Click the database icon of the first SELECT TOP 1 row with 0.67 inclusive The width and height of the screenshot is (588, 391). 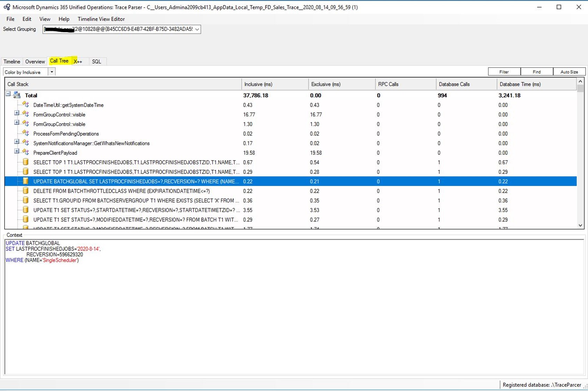tap(25, 162)
